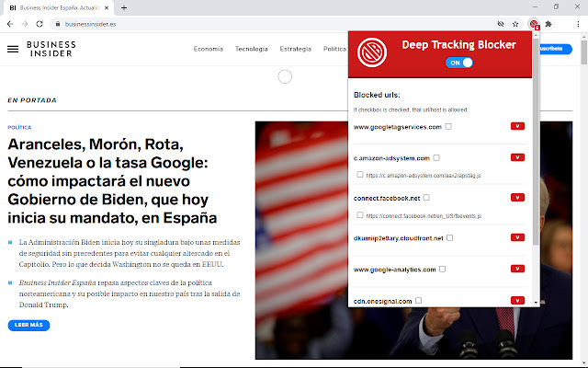Expand the www.googletagservices.com red arrow button
This screenshot has width=588, height=368.
click(x=517, y=126)
